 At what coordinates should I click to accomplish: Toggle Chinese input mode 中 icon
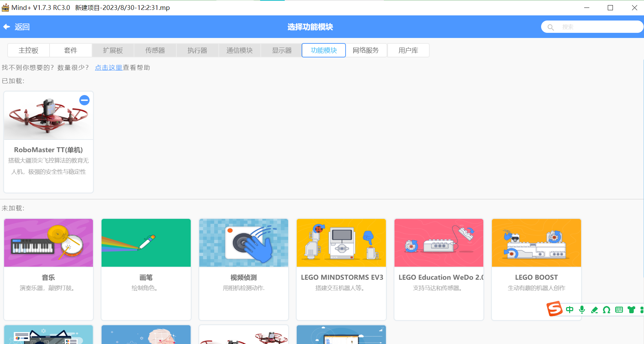pos(569,310)
